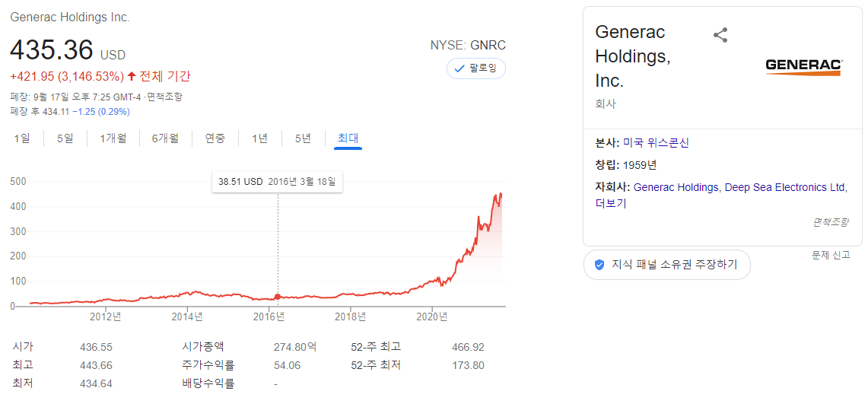The width and height of the screenshot is (868, 404).
Task: Select the 5년 chart tab
Action: [x=303, y=138]
